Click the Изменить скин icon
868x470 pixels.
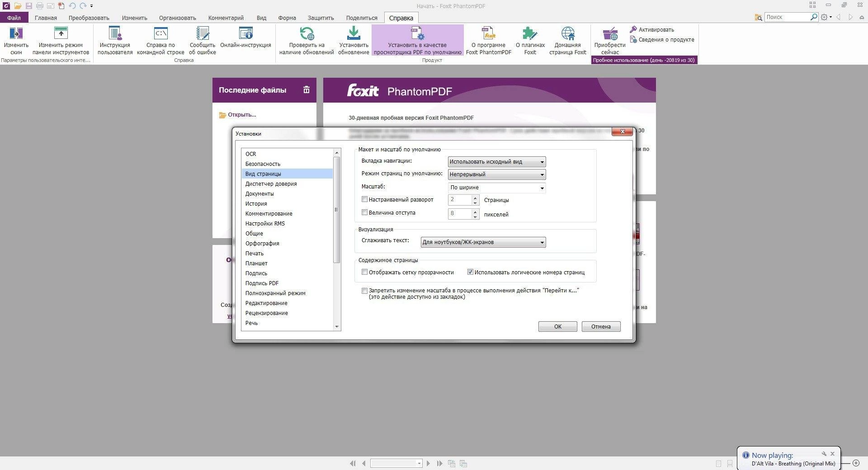click(16, 33)
